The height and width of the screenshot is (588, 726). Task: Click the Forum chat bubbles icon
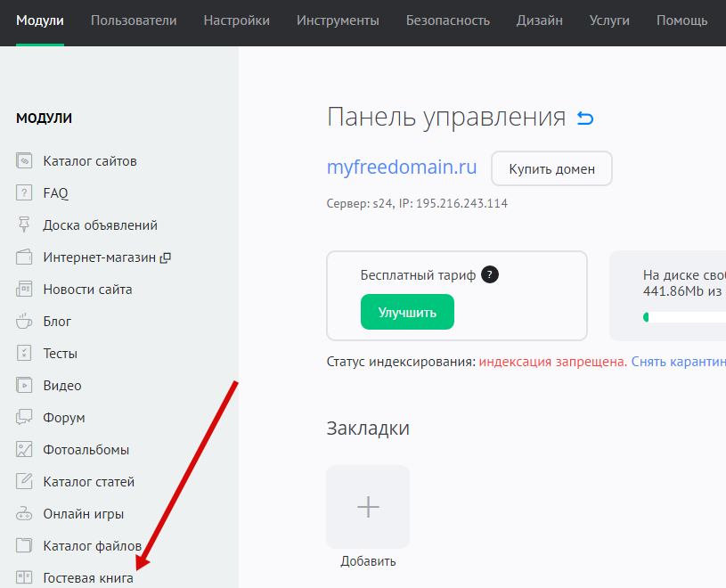pyautogui.click(x=24, y=418)
